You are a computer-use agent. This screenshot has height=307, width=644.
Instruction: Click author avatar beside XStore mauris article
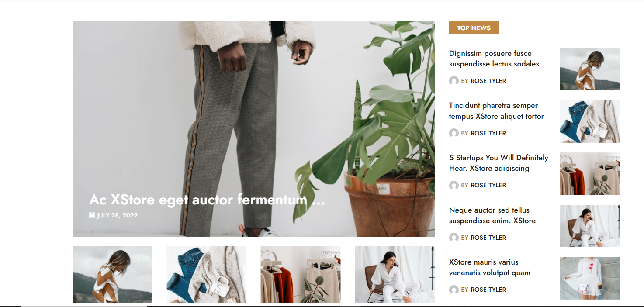(454, 290)
